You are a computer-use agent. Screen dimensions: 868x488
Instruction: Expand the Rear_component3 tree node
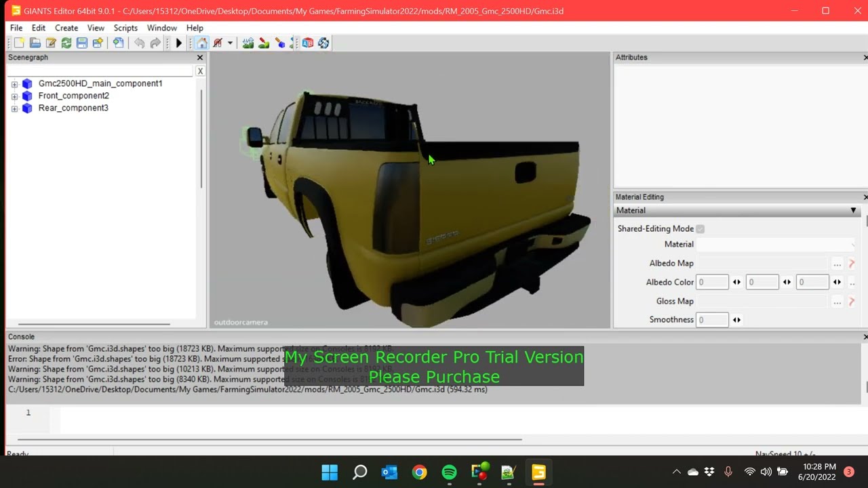click(x=14, y=108)
